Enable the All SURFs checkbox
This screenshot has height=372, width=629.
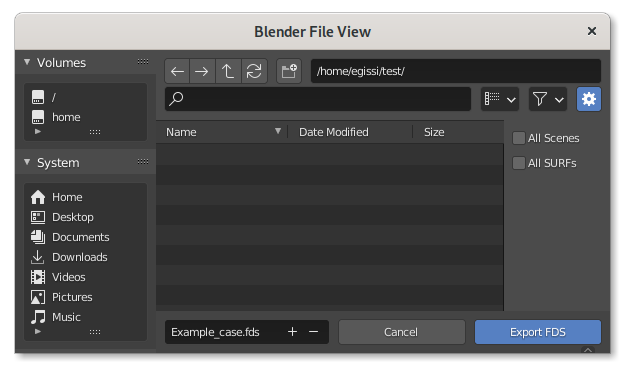click(x=519, y=163)
